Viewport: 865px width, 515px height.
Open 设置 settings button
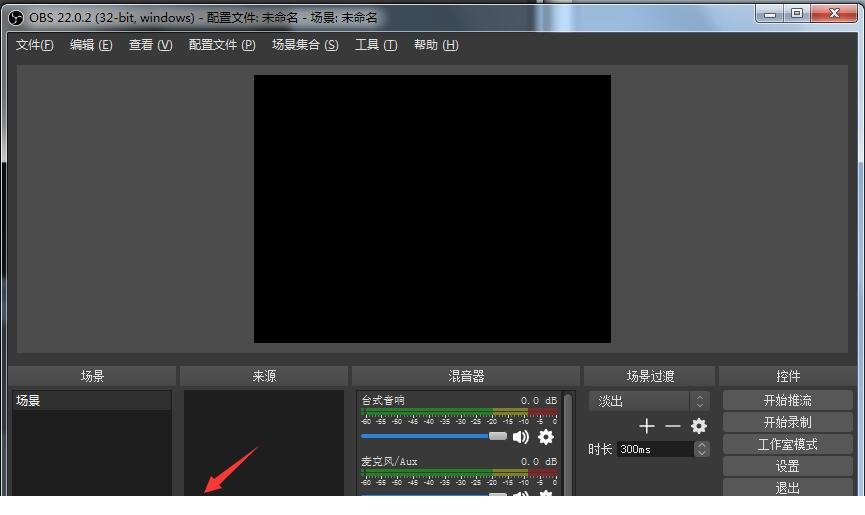787,466
